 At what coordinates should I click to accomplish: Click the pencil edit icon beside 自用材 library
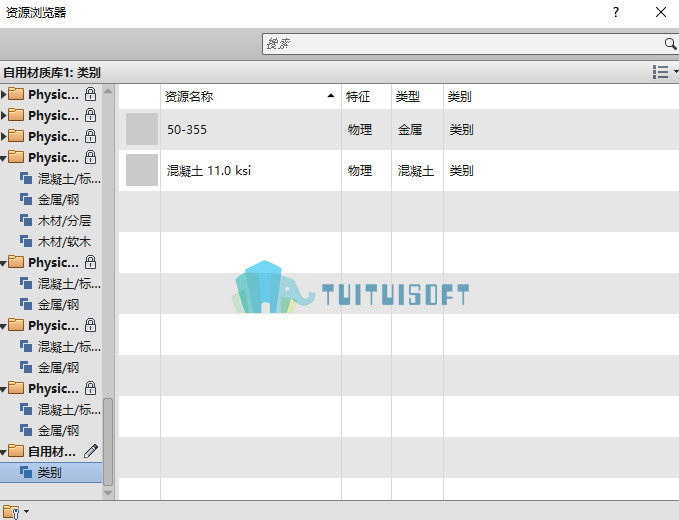point(91,451)
